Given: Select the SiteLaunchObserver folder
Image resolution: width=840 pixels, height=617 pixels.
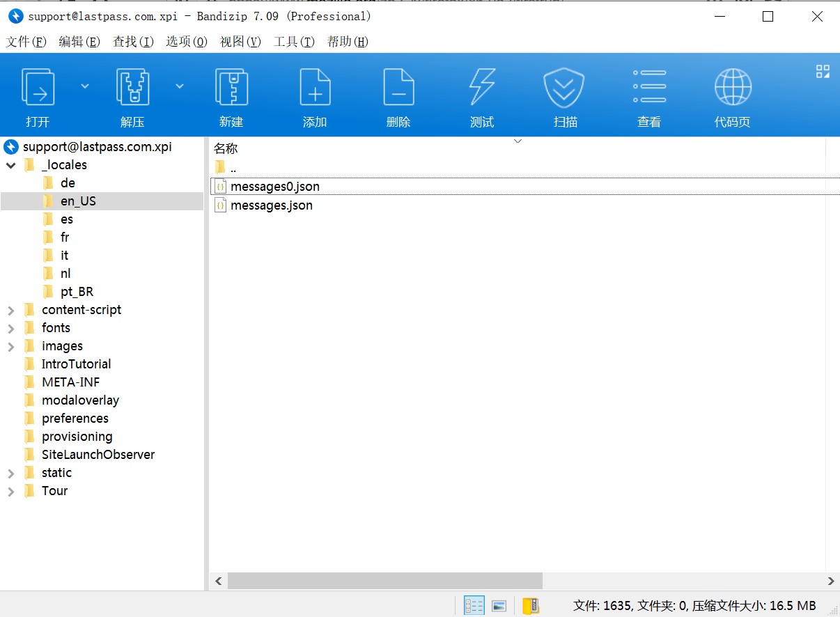Looking at the screenshot, I should 98,455.
